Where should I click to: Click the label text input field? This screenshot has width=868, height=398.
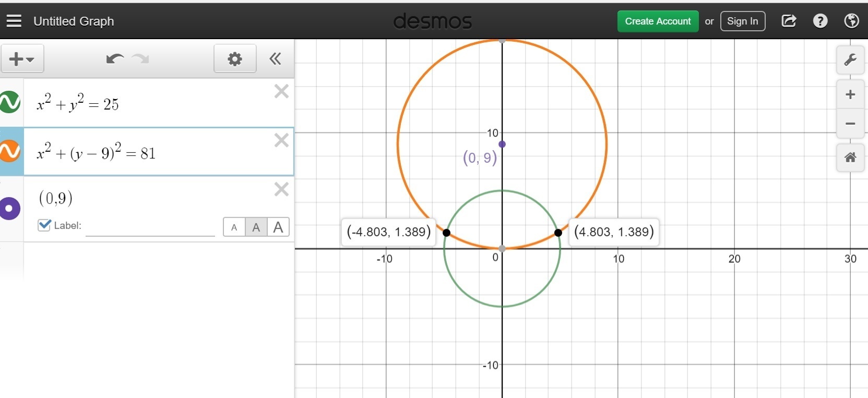150,227
